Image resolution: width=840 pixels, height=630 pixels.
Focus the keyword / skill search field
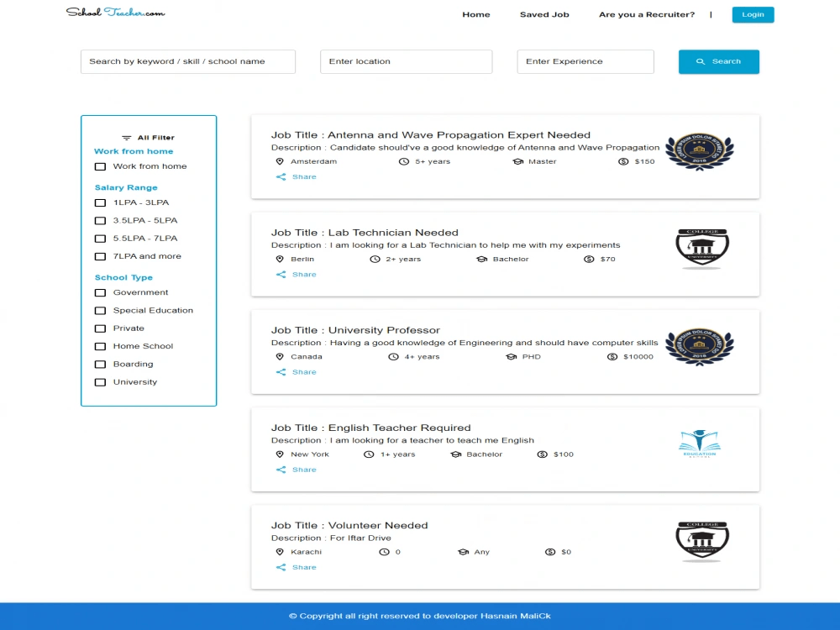tap(188, 61)
